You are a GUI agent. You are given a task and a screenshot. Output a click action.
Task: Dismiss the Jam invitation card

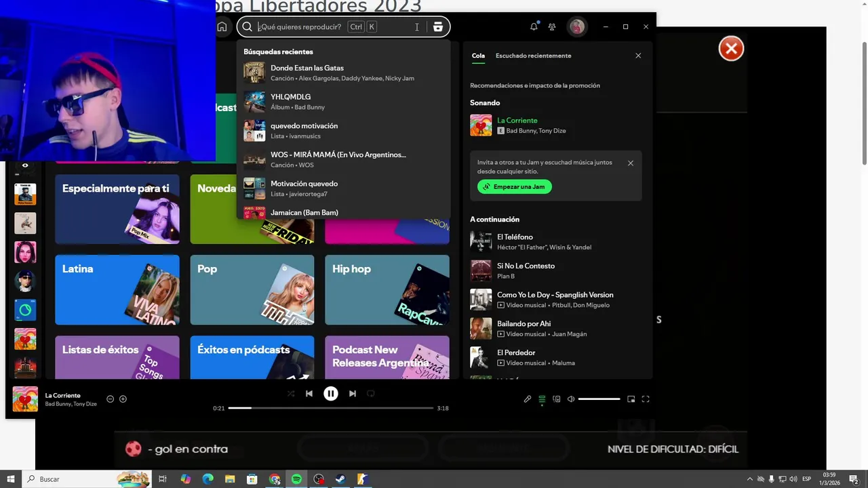pyautogui.click(x=631, y=163)
